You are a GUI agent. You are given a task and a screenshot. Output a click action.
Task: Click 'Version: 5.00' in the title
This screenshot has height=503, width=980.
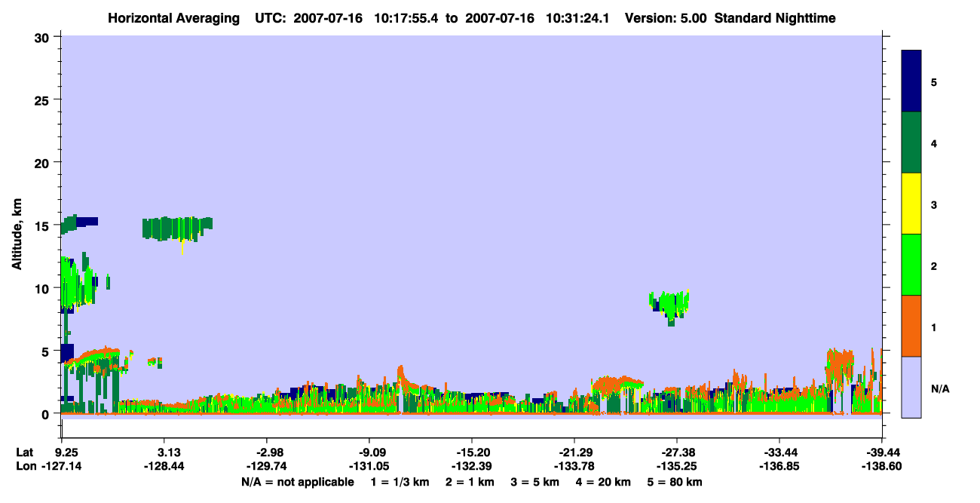point(666,18)
